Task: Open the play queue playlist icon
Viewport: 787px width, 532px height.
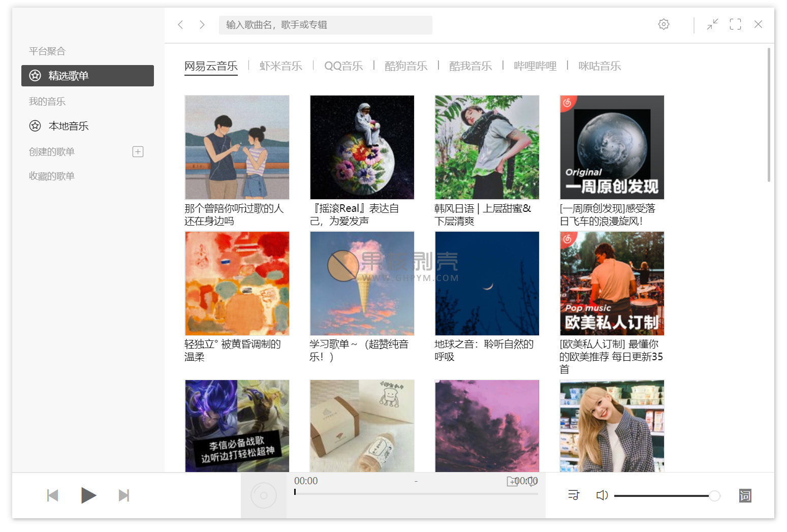Action: [x=573, y=495]
